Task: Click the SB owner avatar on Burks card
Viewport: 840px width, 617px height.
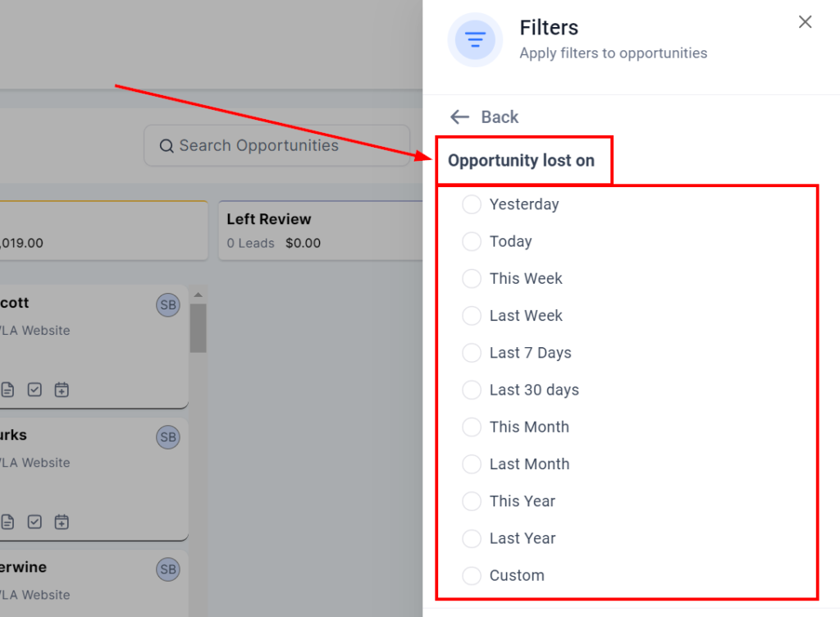Action: (168, 437)
